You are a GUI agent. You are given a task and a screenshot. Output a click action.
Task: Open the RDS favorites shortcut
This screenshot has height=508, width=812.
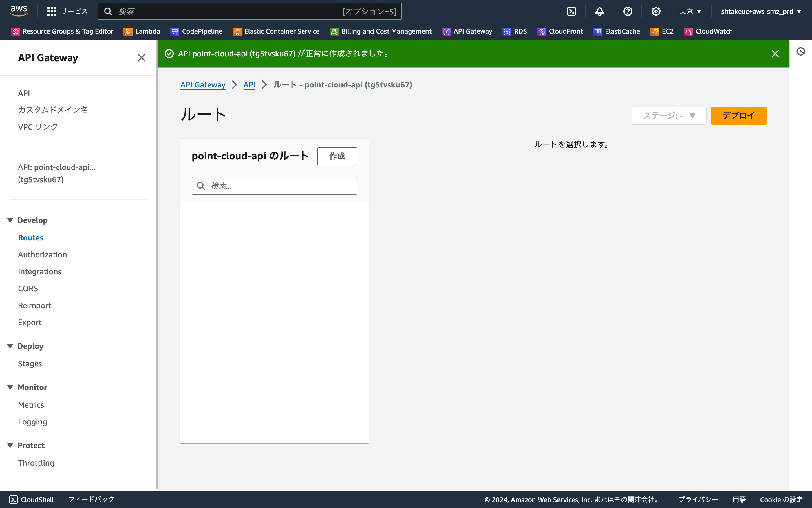coord(515,31)
